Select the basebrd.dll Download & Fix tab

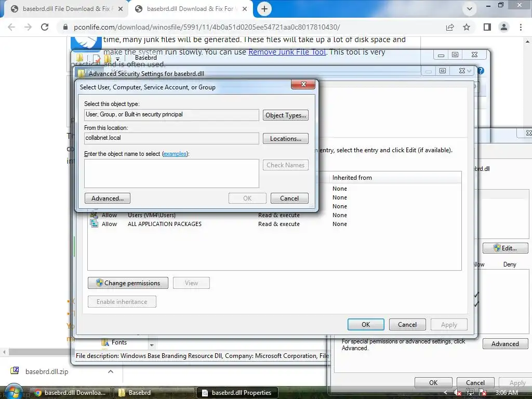pos(190,9)
